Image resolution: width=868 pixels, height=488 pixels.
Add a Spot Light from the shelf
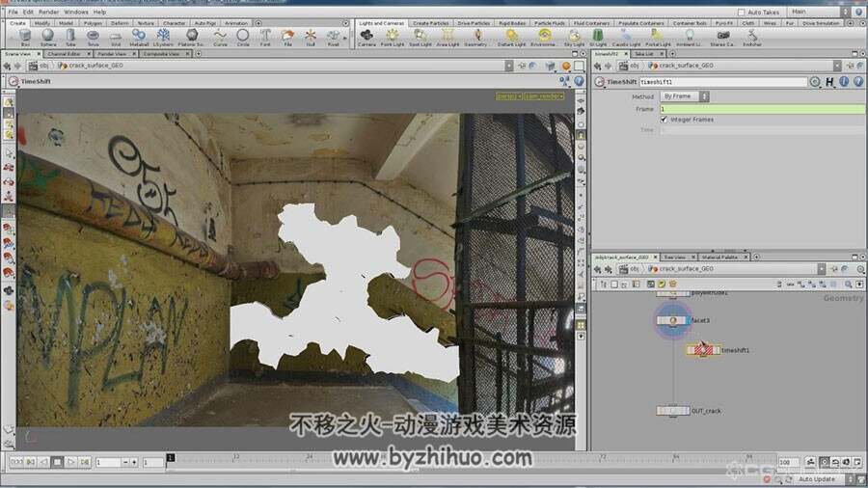click(420, 38)
